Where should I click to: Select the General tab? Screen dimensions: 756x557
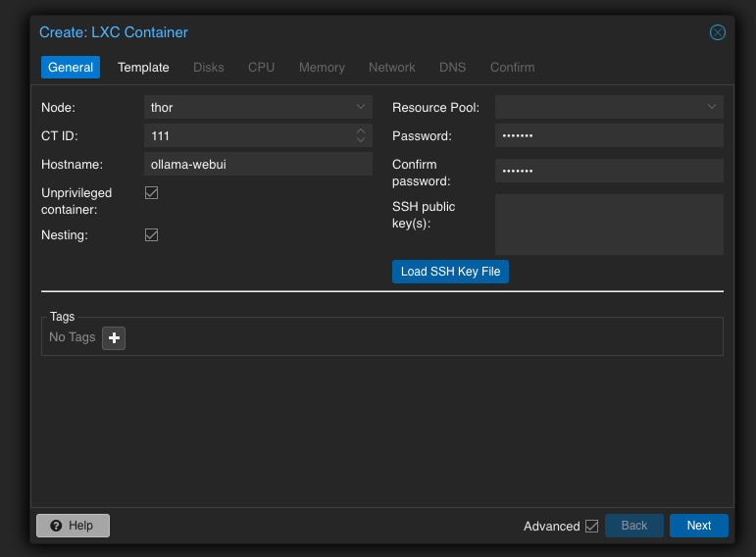click(71, 67)
